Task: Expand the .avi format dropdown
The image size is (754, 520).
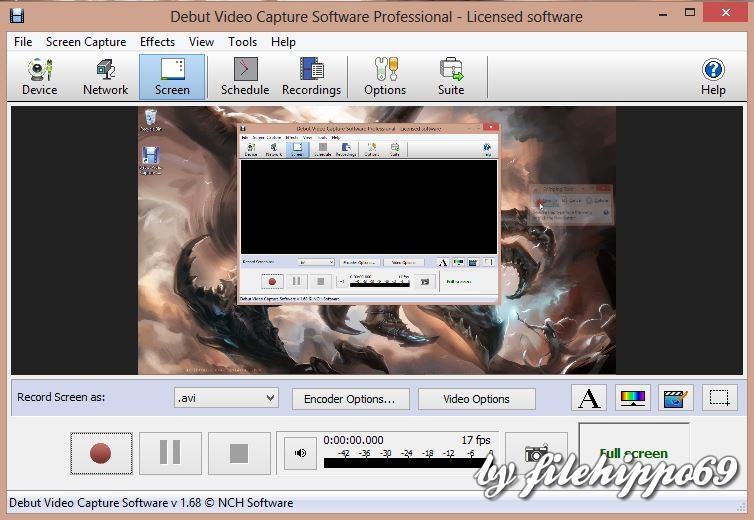Action: tap(226, 398)
